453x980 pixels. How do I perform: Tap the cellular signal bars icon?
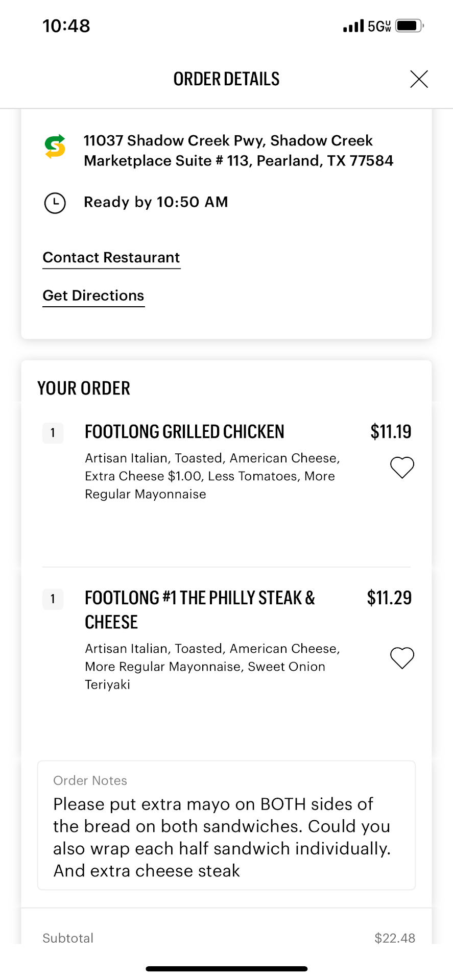353,26
